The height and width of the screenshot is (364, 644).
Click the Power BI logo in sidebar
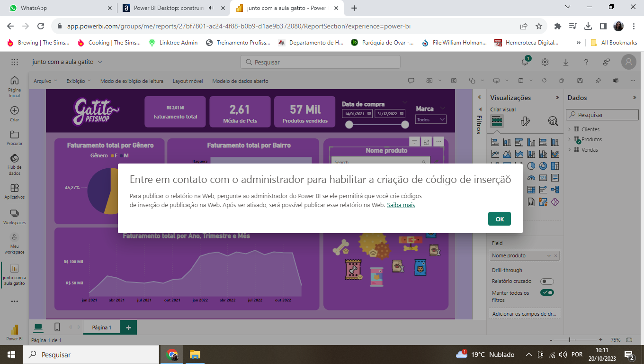pyautogui.click(x=14, y=332)
